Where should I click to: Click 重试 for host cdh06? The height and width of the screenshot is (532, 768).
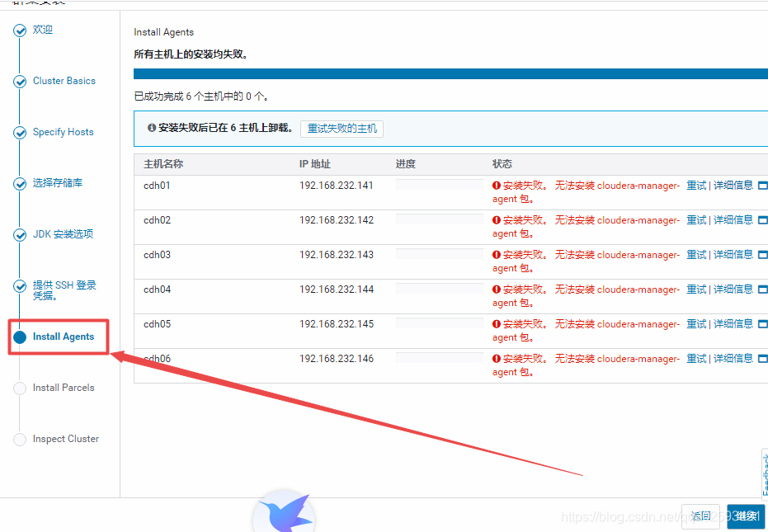(x=696, y=359)
